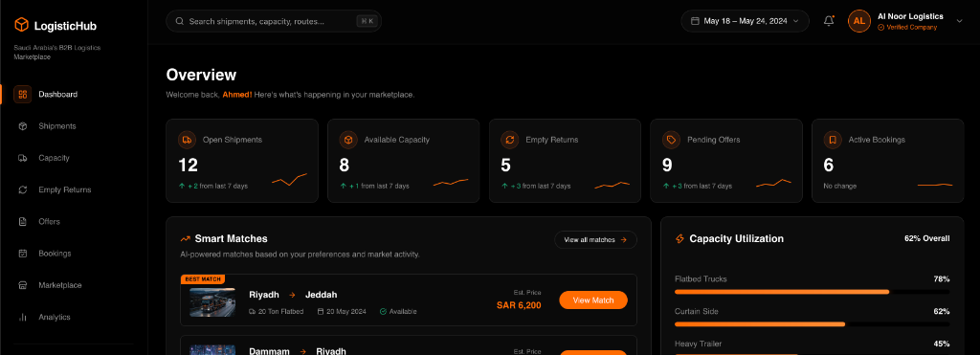
Task: Open Marketplace from the sidebar
Action: [74, 285]
